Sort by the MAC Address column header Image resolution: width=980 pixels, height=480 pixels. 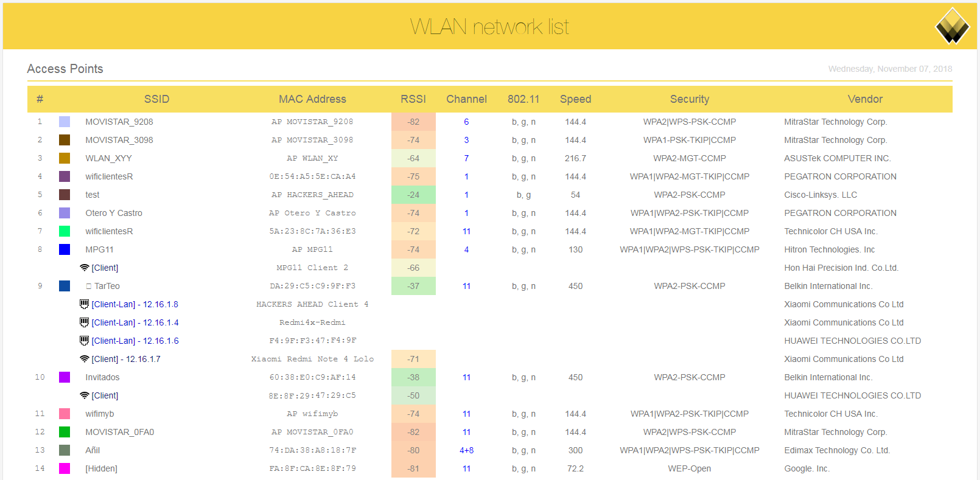pyautogui.click(x=312, y=99)
